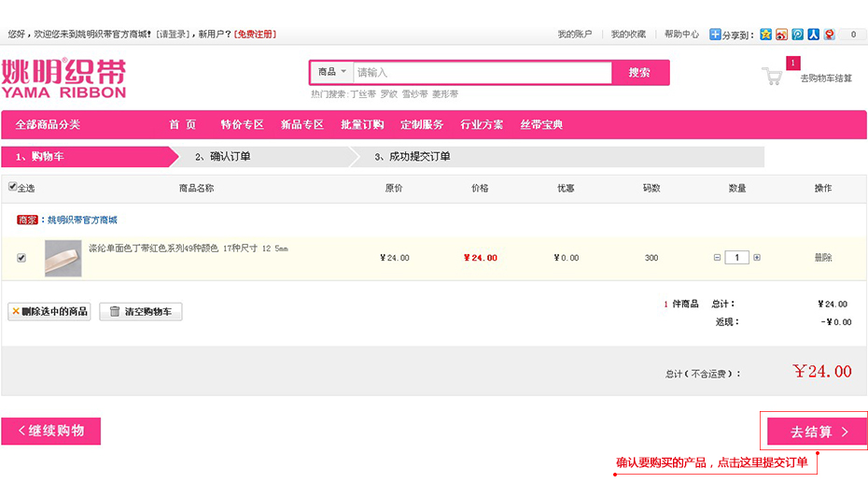
Task: Click 删除 link in product row
Action: point(822,258)
